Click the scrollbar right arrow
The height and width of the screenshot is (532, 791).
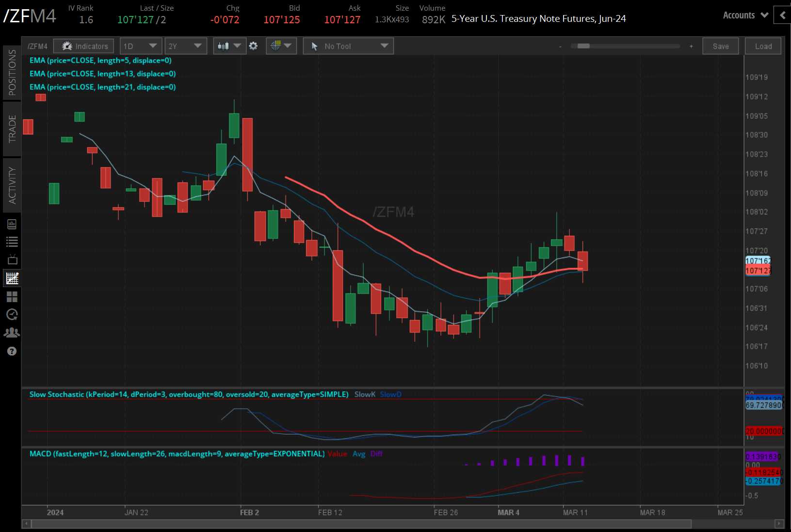779,524
